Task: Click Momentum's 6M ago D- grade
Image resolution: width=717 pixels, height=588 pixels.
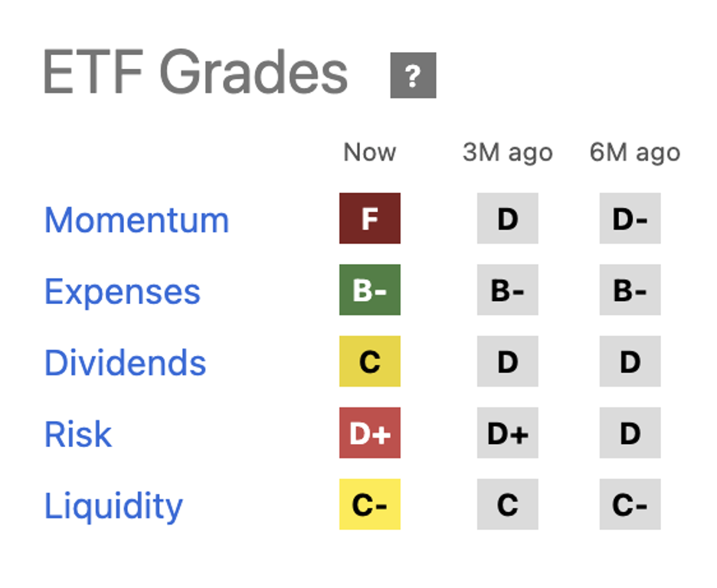Action: pos(630,219)
